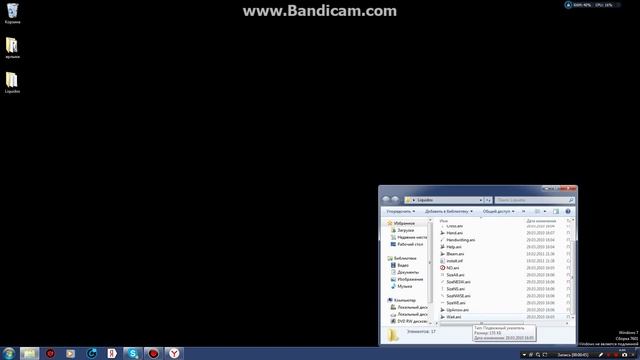
Task: Click the Bandicam pencil draw icon in the tray bar
Action: [601, 355]
